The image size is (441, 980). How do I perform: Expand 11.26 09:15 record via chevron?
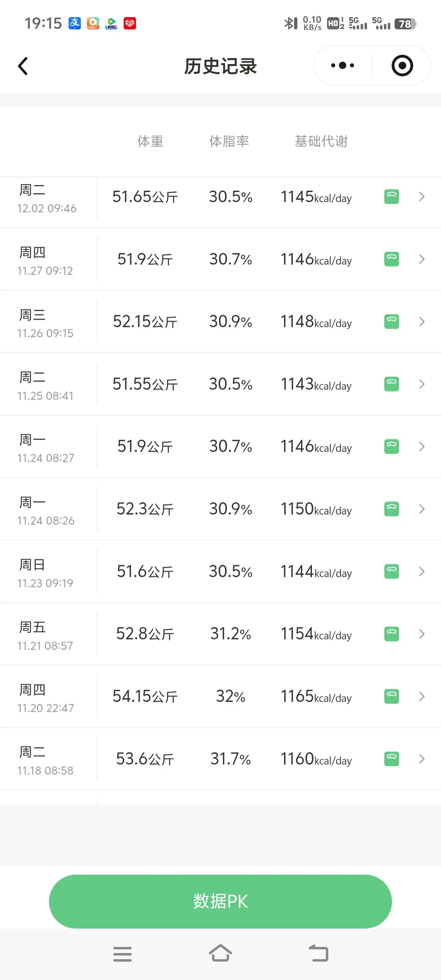point(422,322)
